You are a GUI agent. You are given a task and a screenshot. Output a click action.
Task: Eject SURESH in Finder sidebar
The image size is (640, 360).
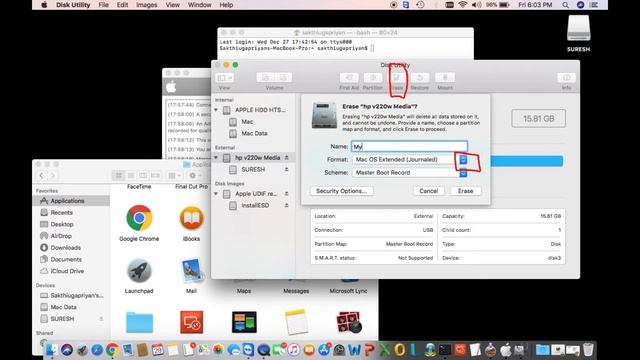tap(101, 319)
